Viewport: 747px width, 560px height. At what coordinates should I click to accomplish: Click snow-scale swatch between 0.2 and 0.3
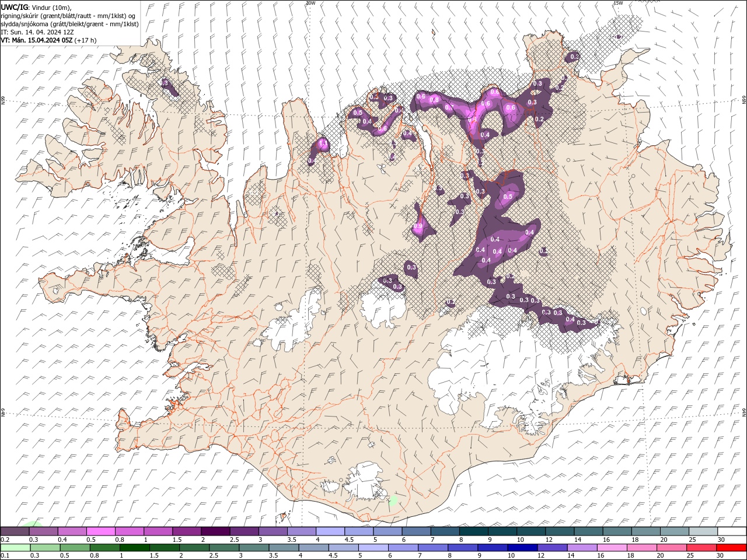point(15,531)
